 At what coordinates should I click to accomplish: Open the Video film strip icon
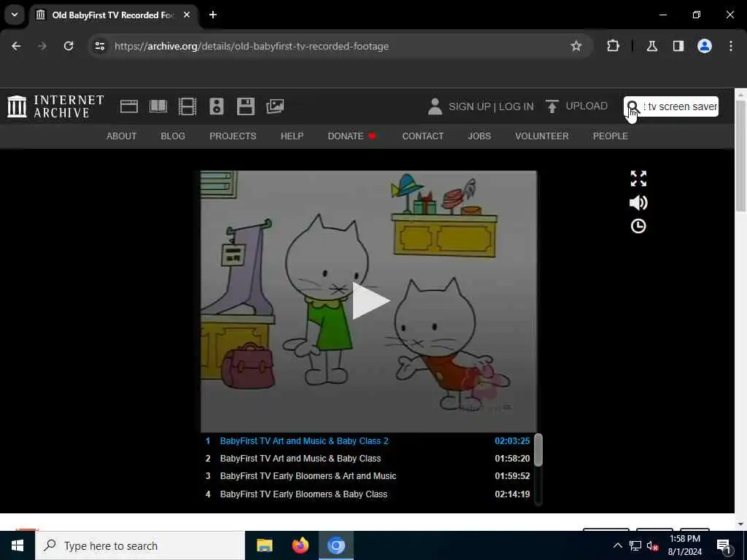(187, 106)
